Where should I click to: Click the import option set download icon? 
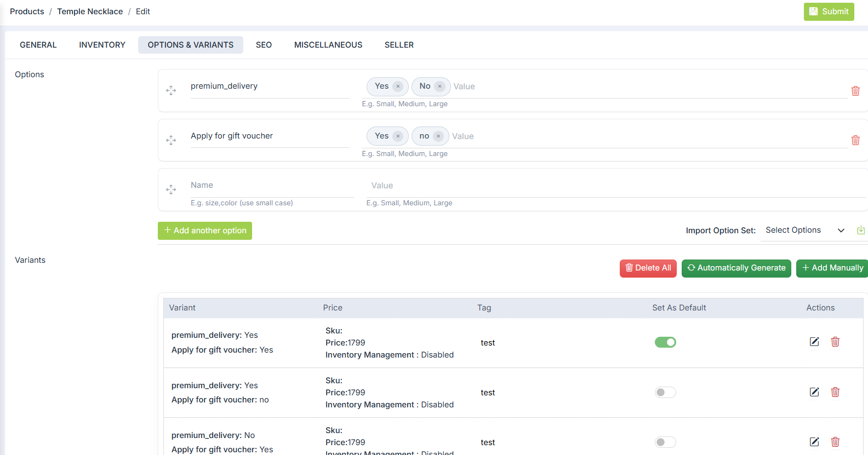pyautogui.click(x=861, y=230)
